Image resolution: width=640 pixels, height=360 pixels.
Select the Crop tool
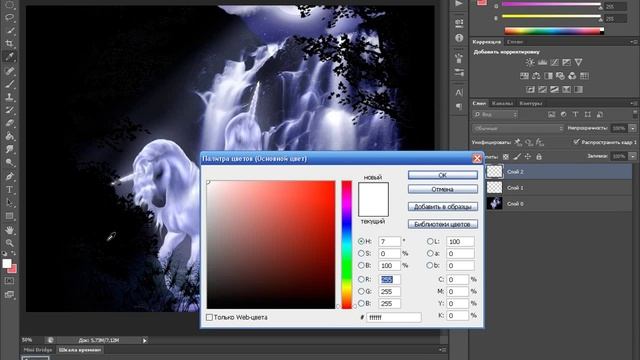(9, 43)
